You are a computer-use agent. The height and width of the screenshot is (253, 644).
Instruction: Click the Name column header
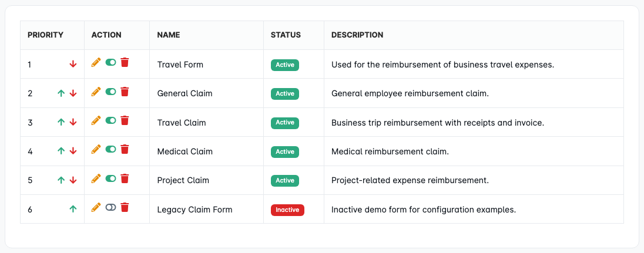click(169, 35)
